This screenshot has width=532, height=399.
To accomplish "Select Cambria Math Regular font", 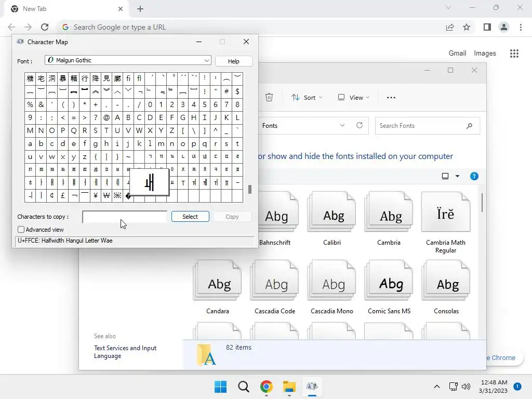I will (x=445, y=222).
